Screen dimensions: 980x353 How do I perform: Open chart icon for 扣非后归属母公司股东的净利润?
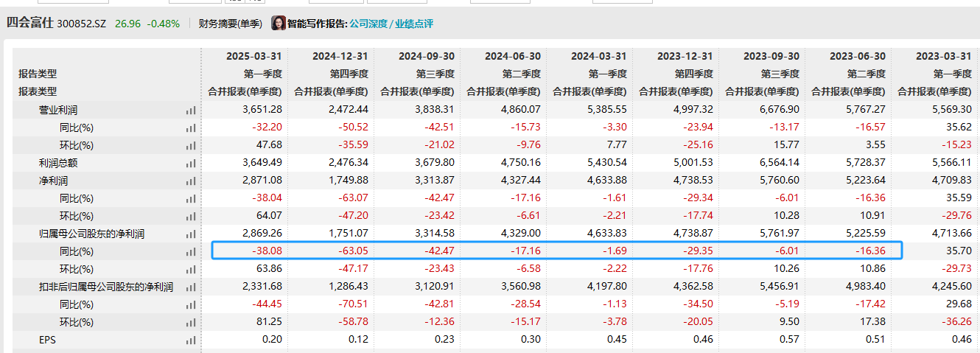(191, 287)
